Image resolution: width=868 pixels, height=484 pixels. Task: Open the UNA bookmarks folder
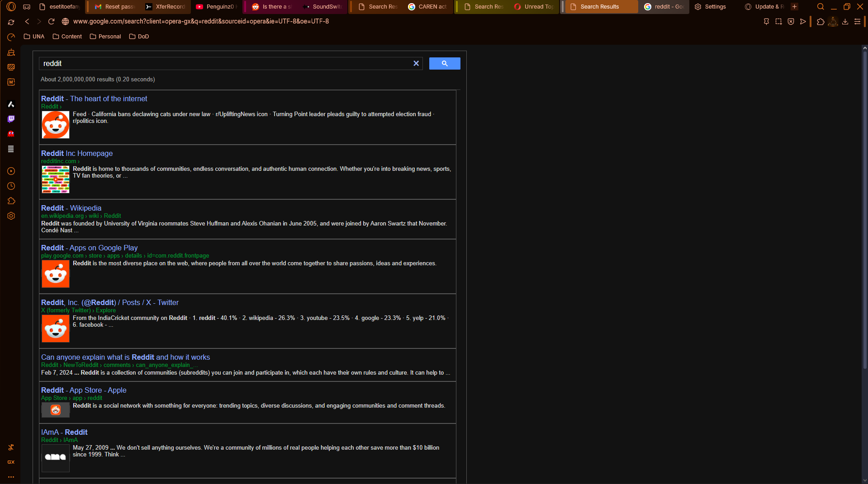coord(34,36)
